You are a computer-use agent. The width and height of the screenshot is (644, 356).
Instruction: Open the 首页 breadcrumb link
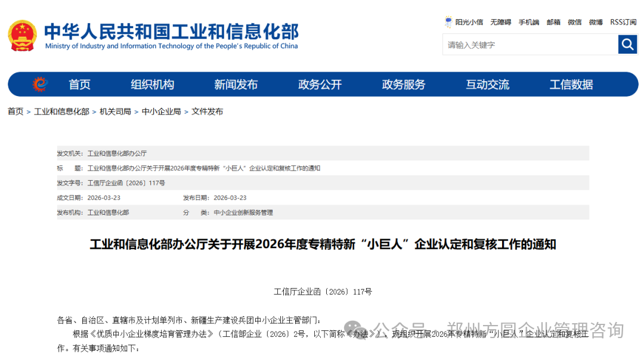coord(15,111)
